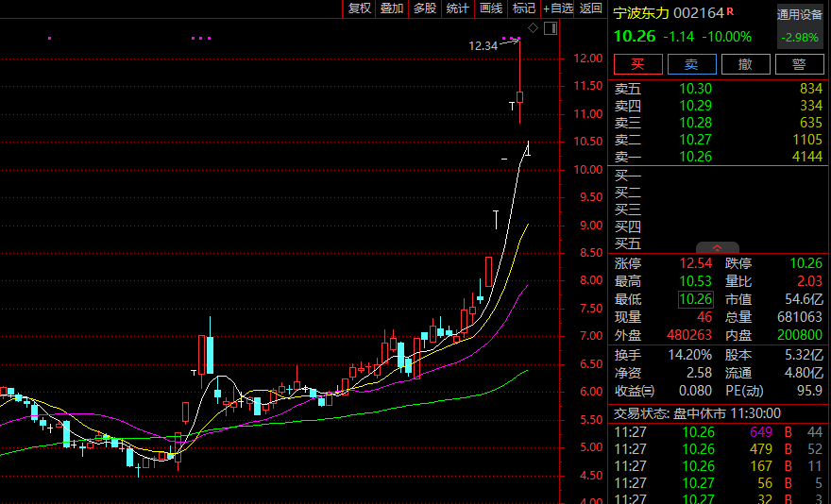Image resolution: width=831 pixels, height=504 pixels.
Task: Click the 换手 value 14.20%
Action: coord(689,355)
